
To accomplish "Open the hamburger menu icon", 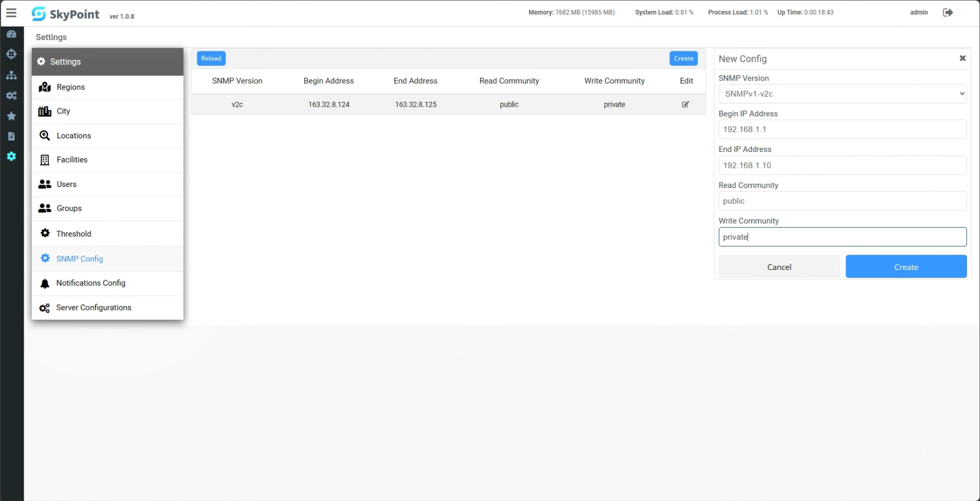I will [x=11, y=12].
